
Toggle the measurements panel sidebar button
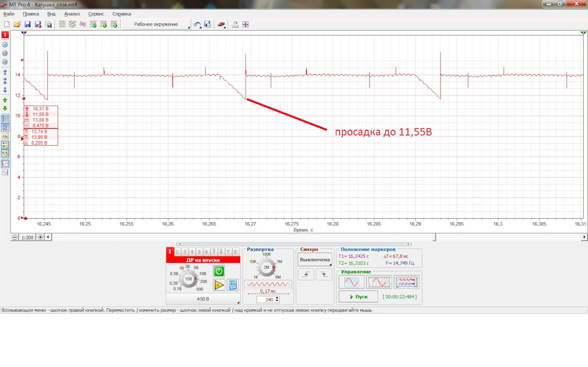(6, 145)
